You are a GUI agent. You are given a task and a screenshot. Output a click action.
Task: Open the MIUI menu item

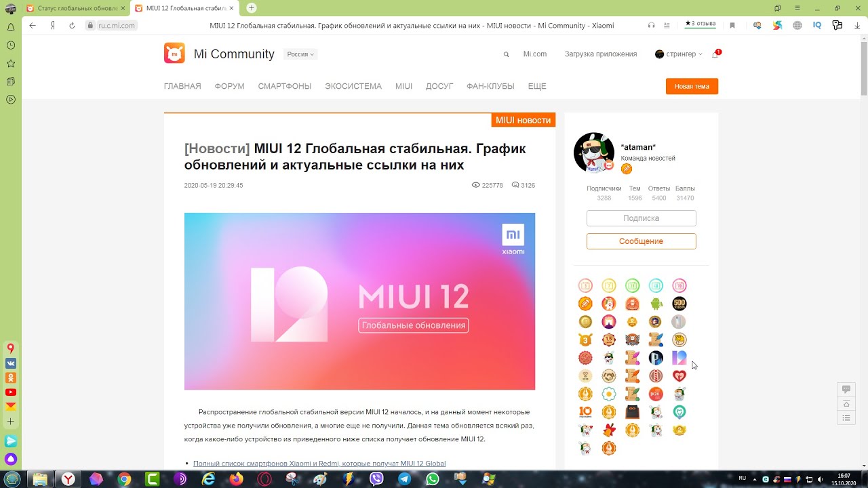click(x=403, y=86)
